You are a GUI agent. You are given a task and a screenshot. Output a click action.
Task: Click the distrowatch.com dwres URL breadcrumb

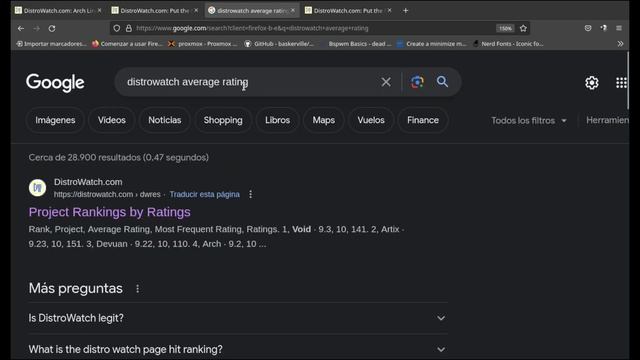107,194
